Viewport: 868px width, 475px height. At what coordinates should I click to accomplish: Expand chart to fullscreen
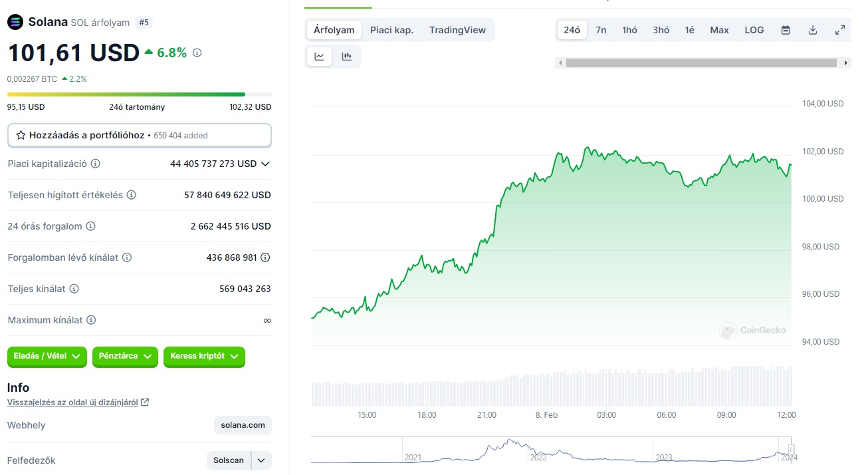tap(840, 30)
